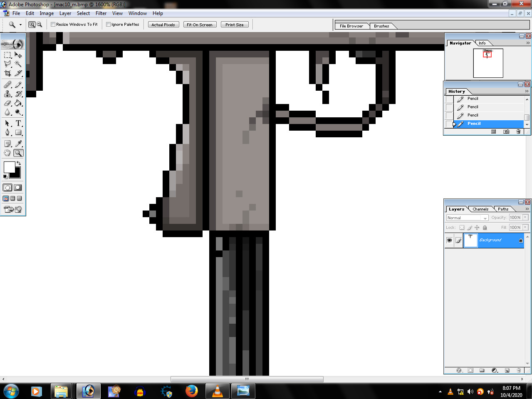This screenshot has height=399, width=532.
Task: Open the Normal blend mode dropdown
Action: coord(468,218)
